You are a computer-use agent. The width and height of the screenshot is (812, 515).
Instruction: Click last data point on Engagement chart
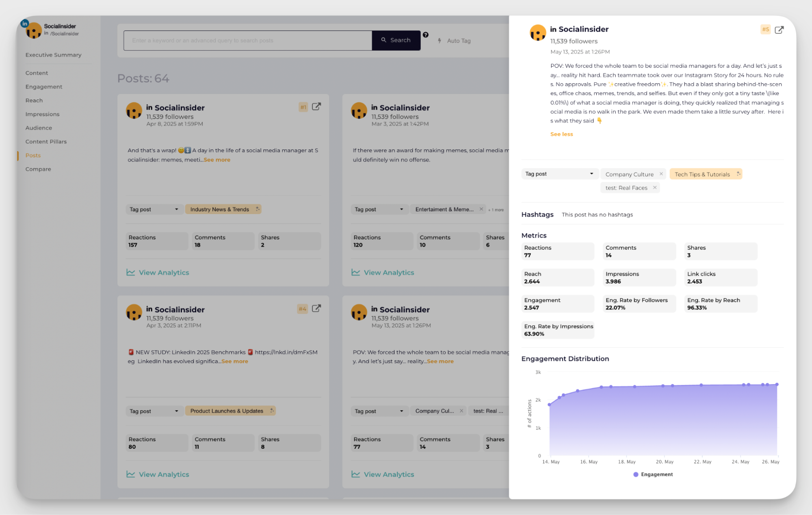tap(777, 384)
